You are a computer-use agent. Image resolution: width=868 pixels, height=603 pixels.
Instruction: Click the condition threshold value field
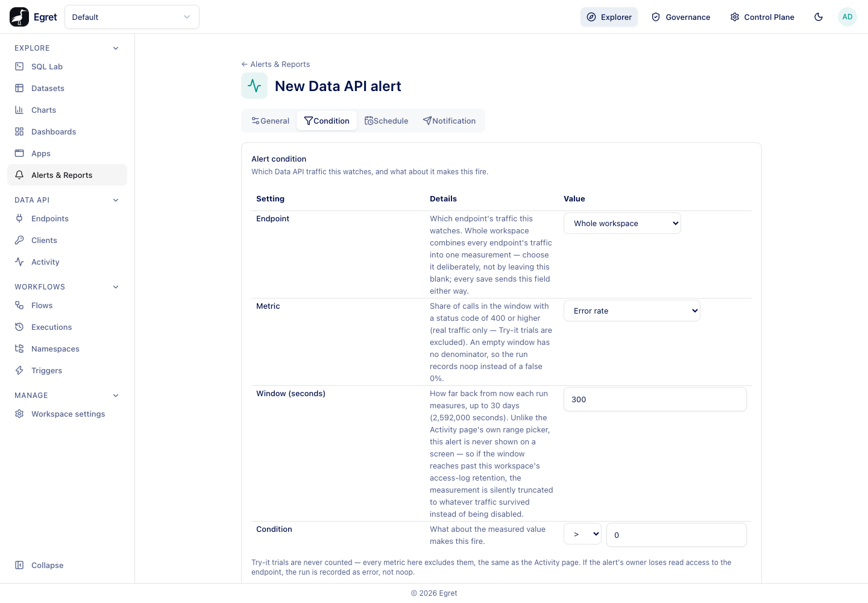(676, 535)
